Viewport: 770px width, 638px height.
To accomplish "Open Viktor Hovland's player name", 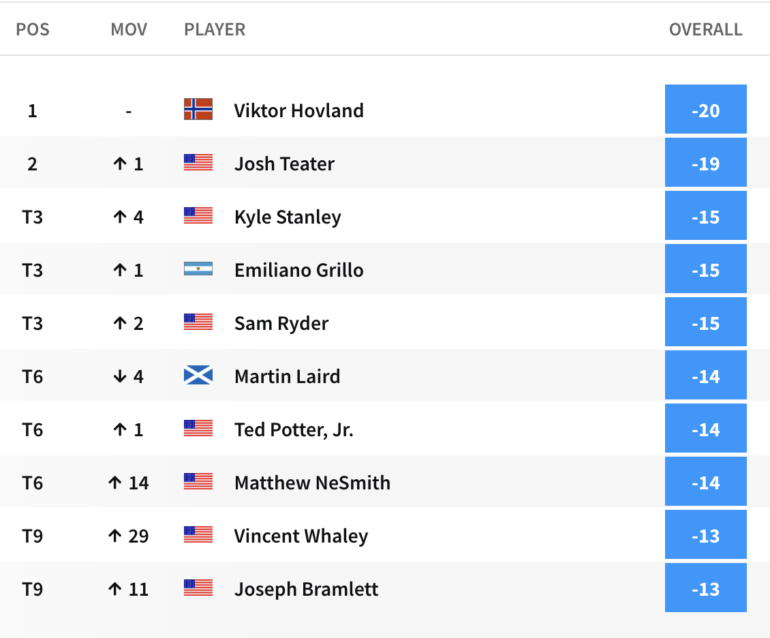I will pos(299,111).
